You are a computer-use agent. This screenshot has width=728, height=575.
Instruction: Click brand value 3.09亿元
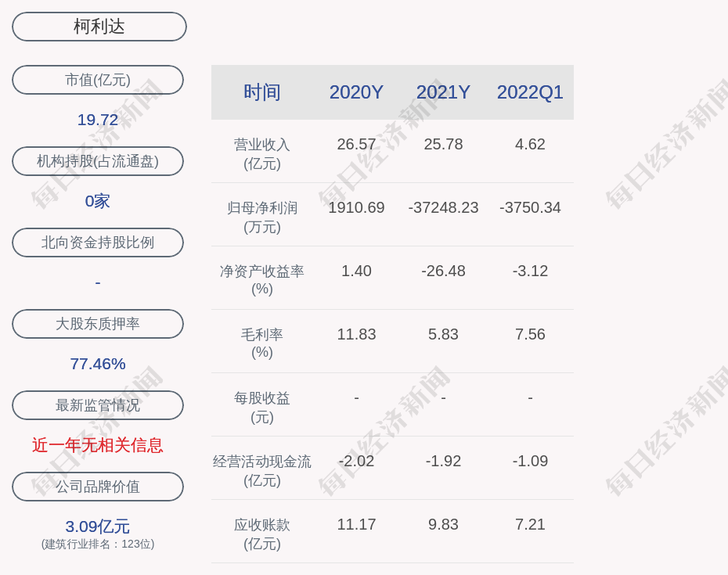(x=98, y=526)
